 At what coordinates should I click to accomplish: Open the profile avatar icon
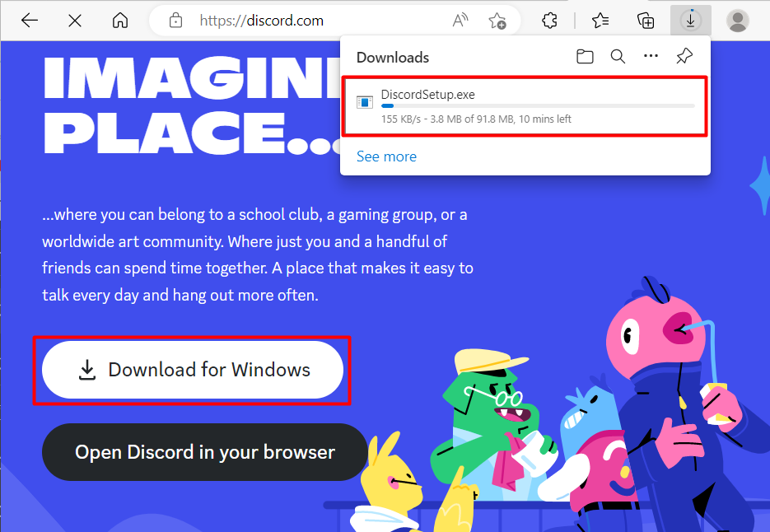737,21
